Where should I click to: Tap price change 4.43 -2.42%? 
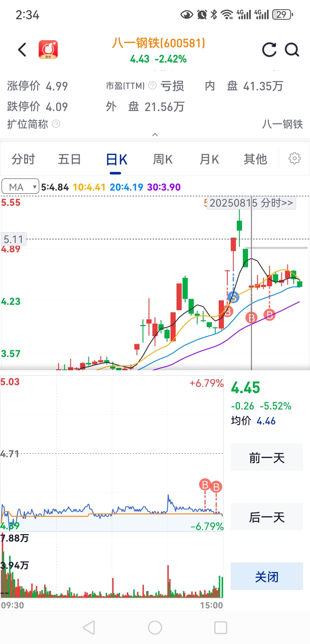pyautogui.click(x=158, y=59)
